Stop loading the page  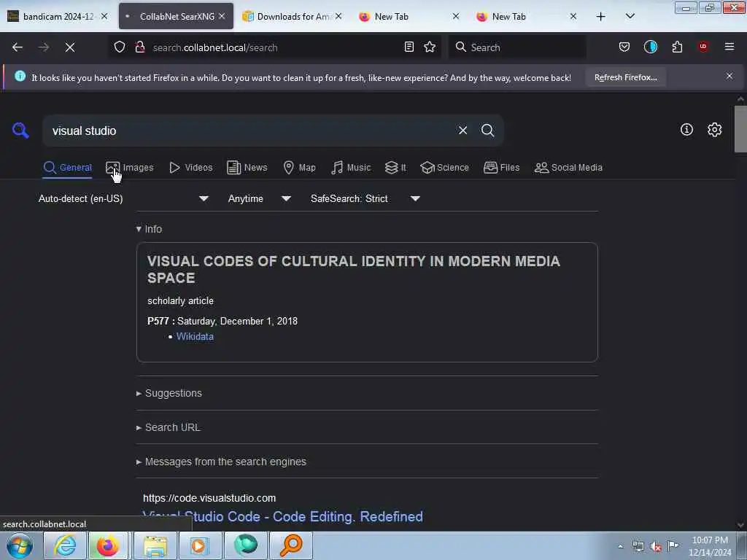(69, 47)
